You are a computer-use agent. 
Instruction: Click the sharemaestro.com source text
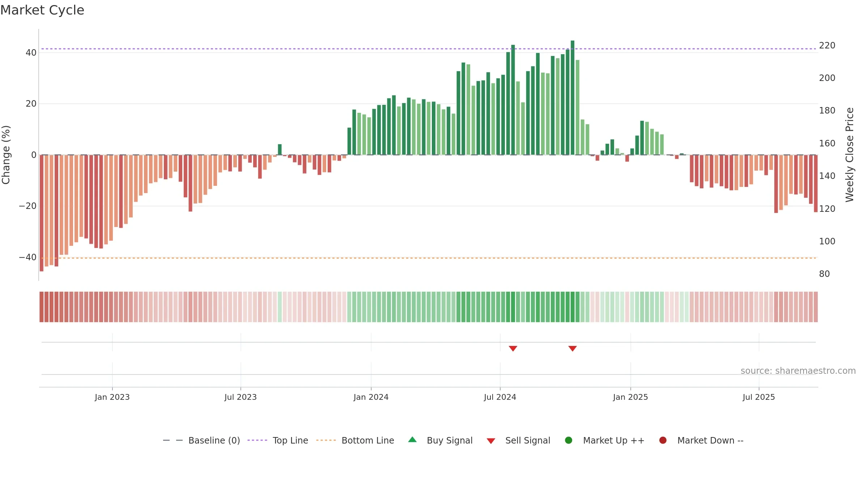coord(798,371)
